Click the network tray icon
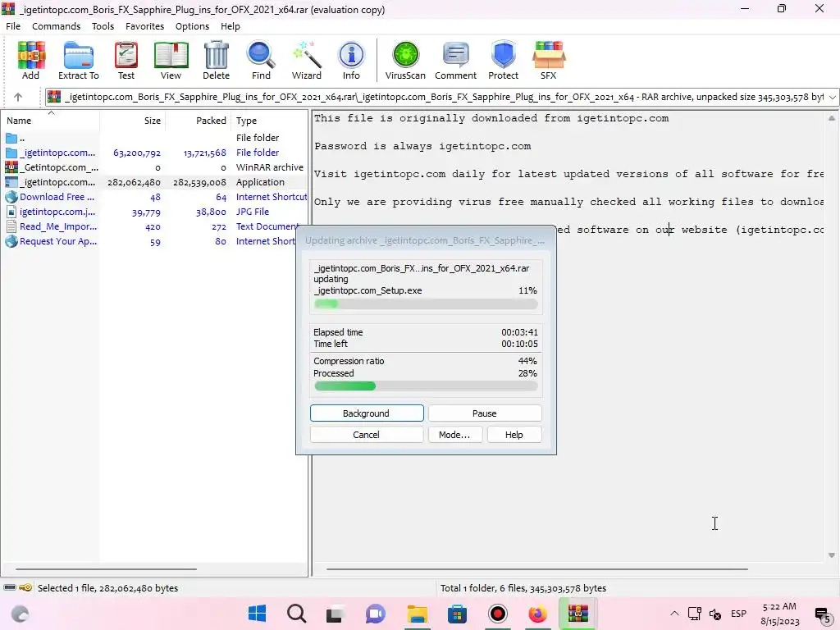Image resolution: width=840 pixels, height=630 pixels. (695, 614)
